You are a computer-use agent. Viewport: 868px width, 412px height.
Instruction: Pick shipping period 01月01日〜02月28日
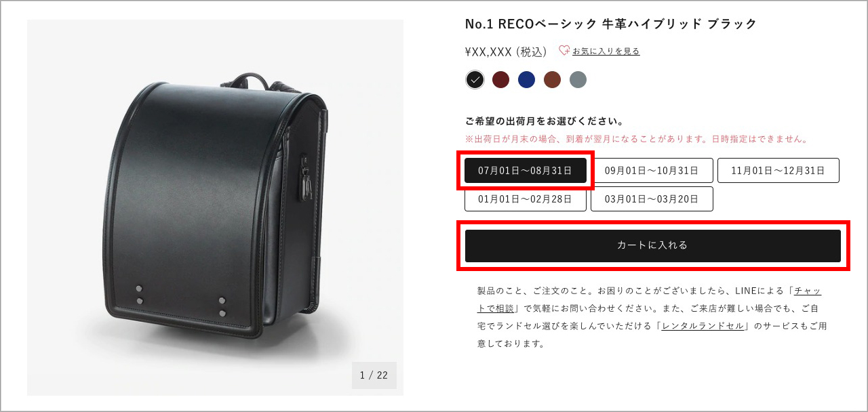pyautogui.click(x=526, y=199)
